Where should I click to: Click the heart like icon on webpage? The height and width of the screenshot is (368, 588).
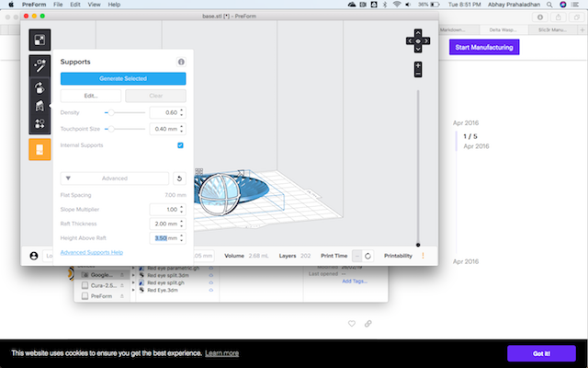(x=351, y=323)
